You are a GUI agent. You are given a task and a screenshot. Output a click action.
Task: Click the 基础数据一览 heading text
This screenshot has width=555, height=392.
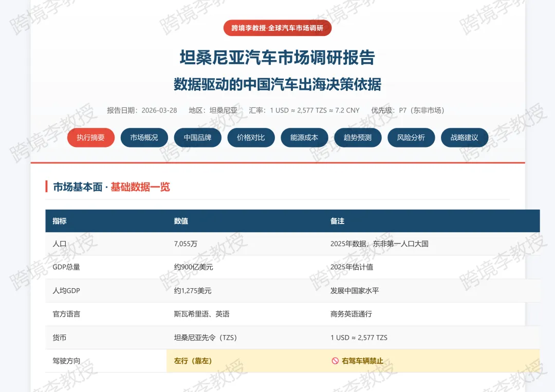[x=140, y=187]
